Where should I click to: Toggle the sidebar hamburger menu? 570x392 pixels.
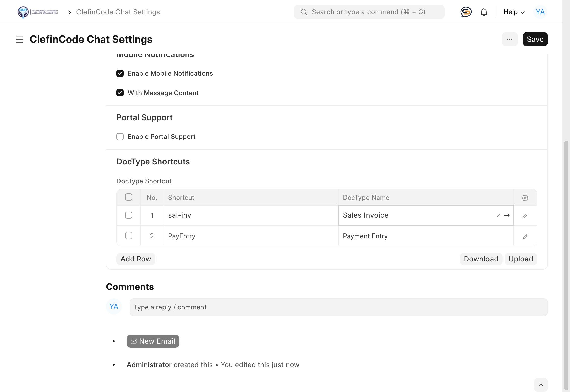click(20, 39)
